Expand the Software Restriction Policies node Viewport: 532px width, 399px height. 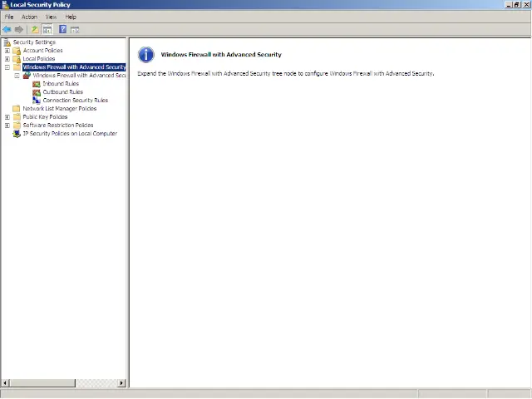[x=7, y=126]
